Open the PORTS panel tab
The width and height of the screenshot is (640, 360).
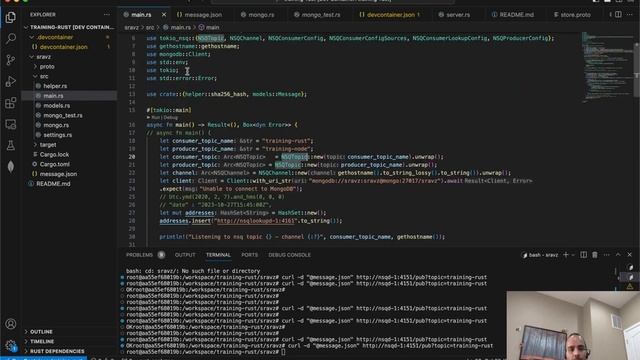(x=249, y=255)
